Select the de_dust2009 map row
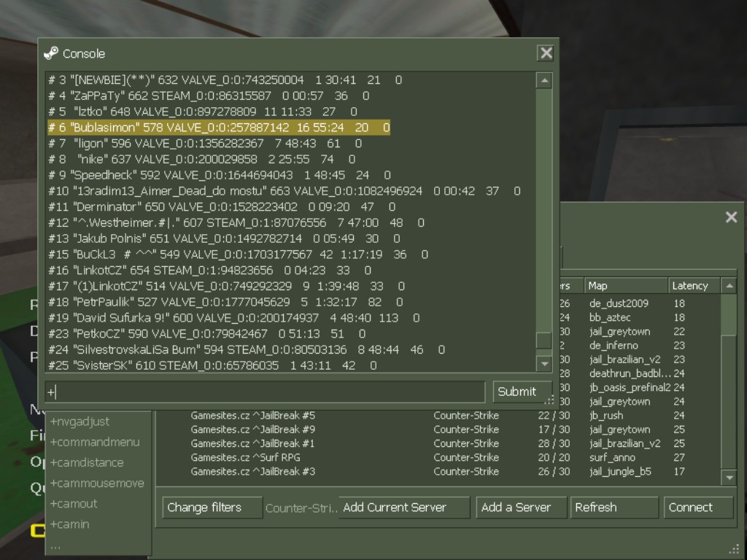 [639, 303]
